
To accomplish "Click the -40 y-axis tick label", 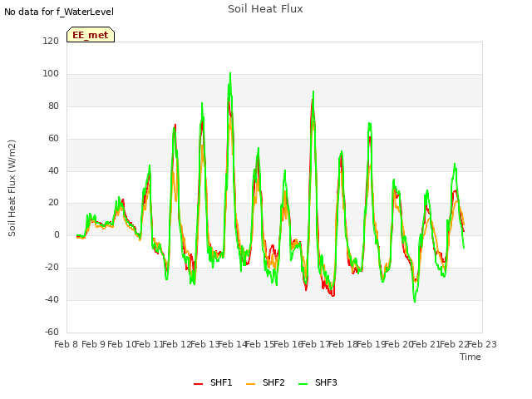I will click(x=52, y=299).
